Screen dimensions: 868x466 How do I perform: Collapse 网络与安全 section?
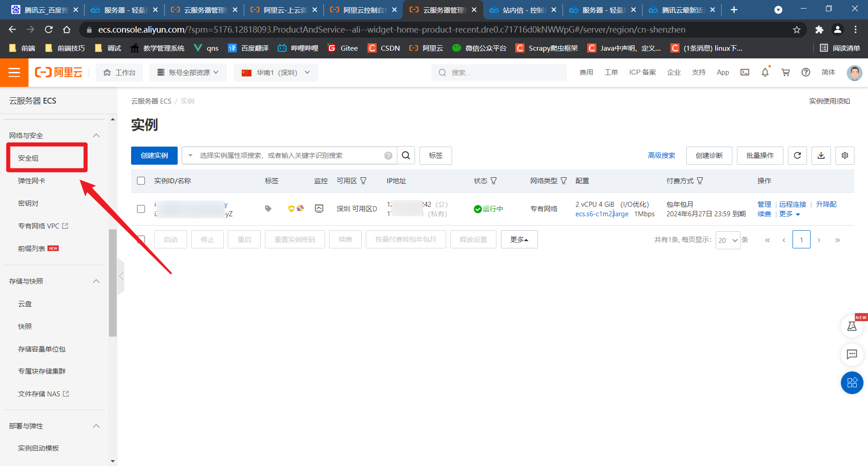[96, 136]
